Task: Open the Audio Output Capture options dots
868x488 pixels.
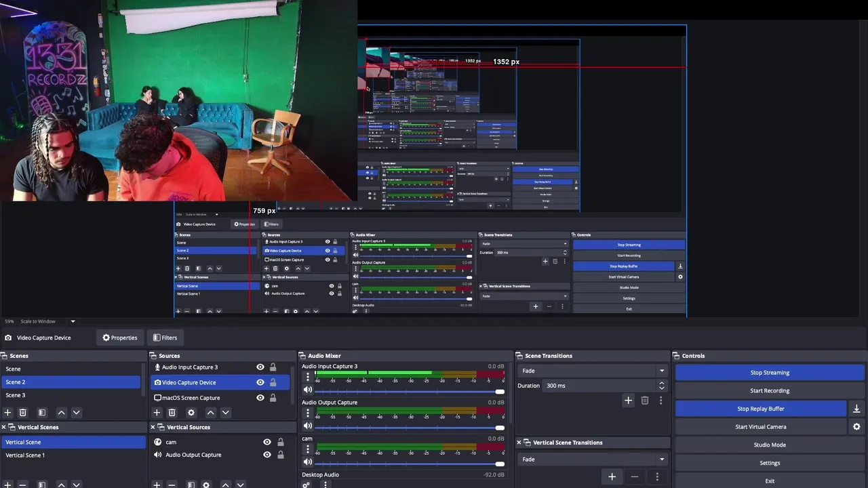Action: pyautogui.click(x=307, y=413)
